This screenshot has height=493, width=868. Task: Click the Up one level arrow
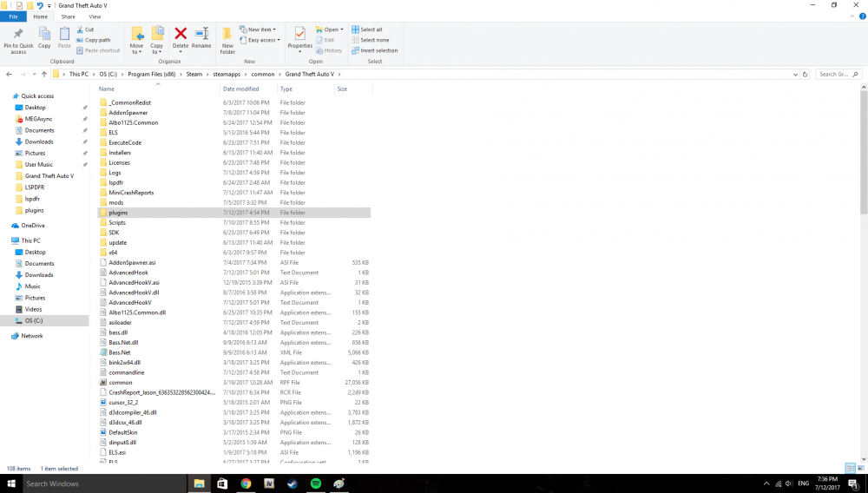pyautogui.click(x=43, y=74)
